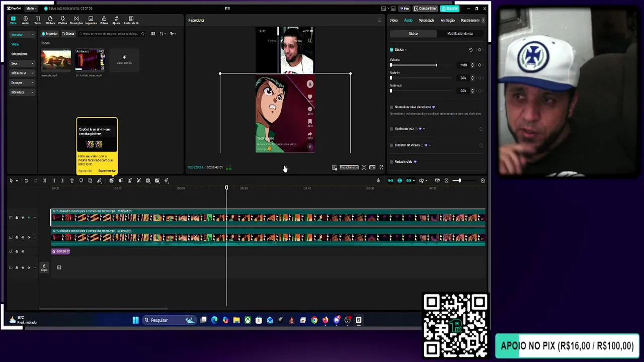Image resolution: width=644 pixels, height=362 pixels.
Task: Open the player options hamburger menu
Action: coord(379,20)
